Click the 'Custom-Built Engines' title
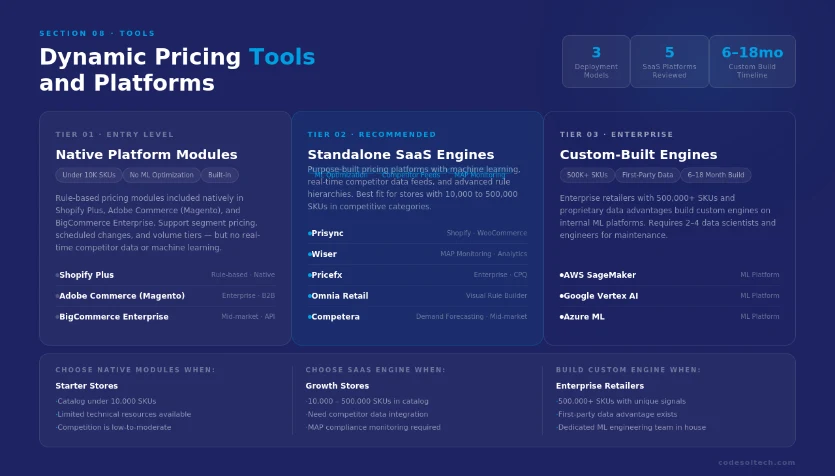Viewport: 835px width, 476px height. (638, 154)
